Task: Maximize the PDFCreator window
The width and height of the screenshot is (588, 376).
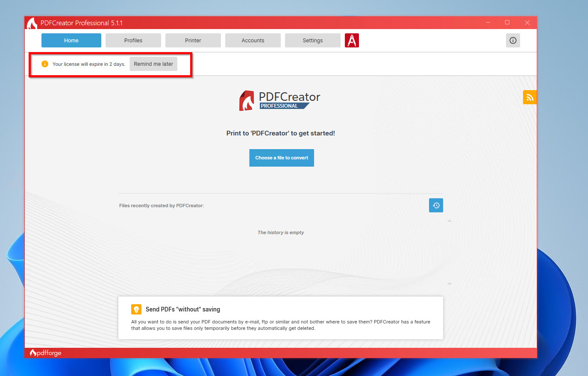Action: click(x=507, y=23)
